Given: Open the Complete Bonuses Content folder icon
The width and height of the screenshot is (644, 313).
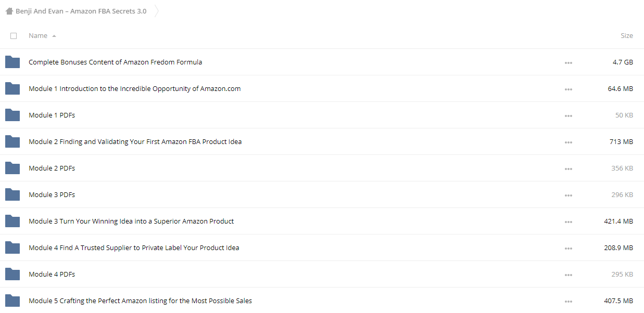Looking at the screenshot, I should pyautogui.click(x=12, y=62).
